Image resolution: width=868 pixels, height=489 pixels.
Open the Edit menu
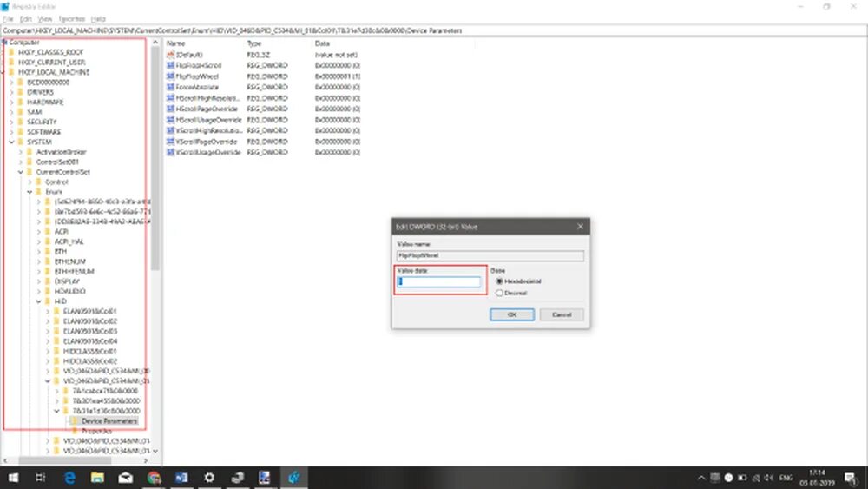click(x=26, y=19)
